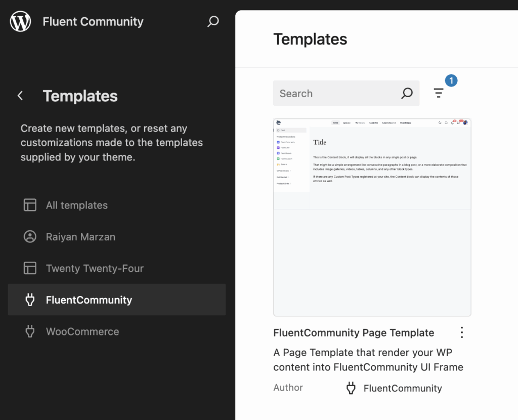518x420 pixels.
Task: Click the Templates heading in main panel
Action: (310, 39)
